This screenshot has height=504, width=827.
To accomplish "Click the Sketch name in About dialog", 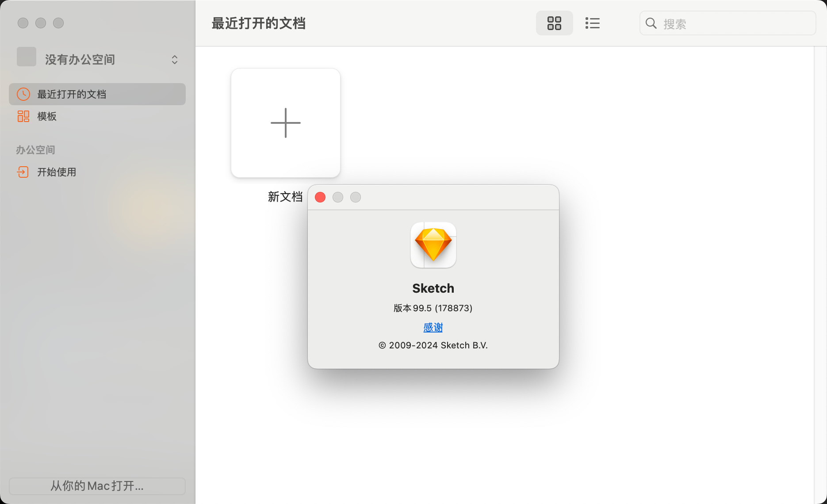I will click(x=433, y=288).
